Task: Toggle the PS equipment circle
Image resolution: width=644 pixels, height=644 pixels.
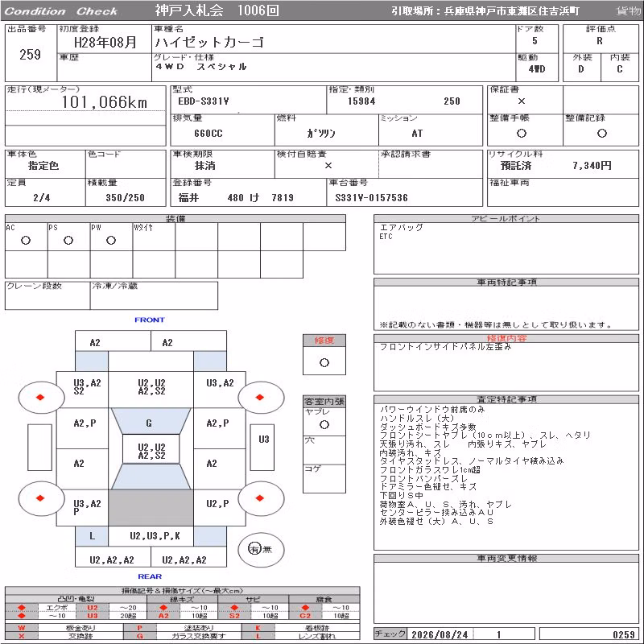Action: [68, 240]
